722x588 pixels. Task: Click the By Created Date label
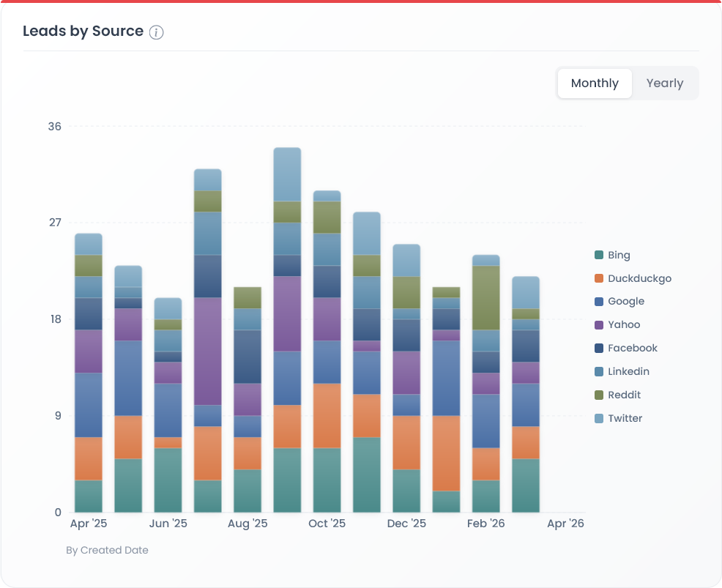coord(108,550)
